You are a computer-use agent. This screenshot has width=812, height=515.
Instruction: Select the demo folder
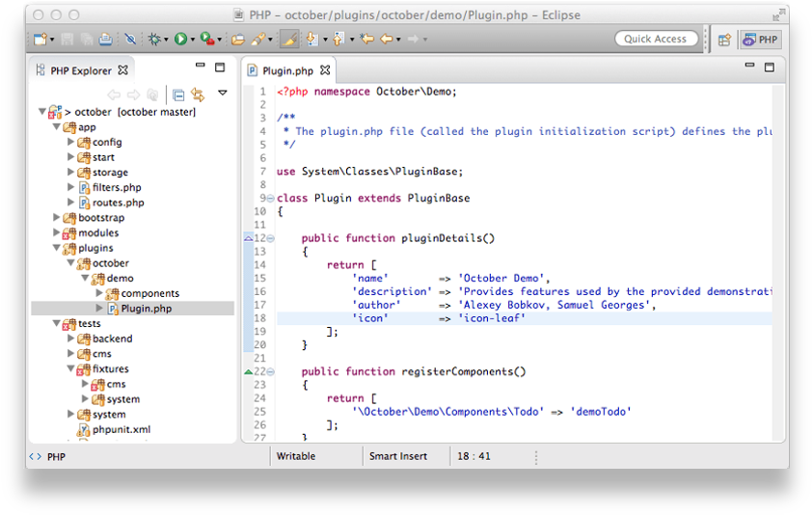click(x=120, y=278)
